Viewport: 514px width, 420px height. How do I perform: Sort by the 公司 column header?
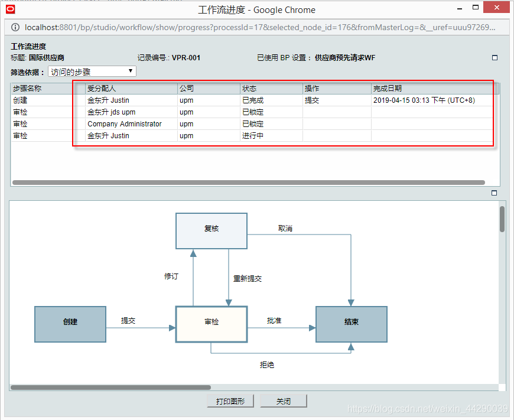(x=209, y=89)
